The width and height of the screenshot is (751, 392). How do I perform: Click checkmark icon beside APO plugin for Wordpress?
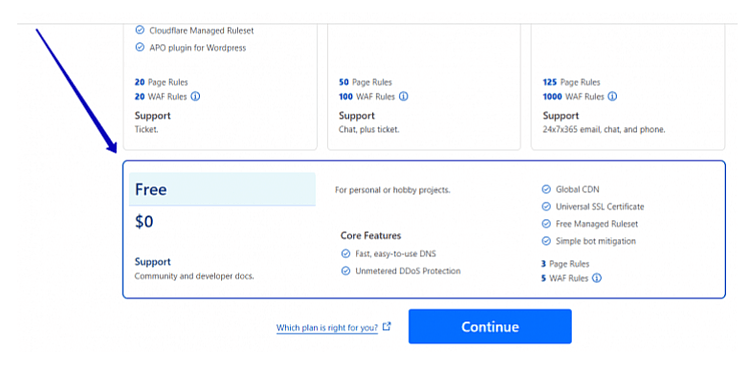[139, 47]
